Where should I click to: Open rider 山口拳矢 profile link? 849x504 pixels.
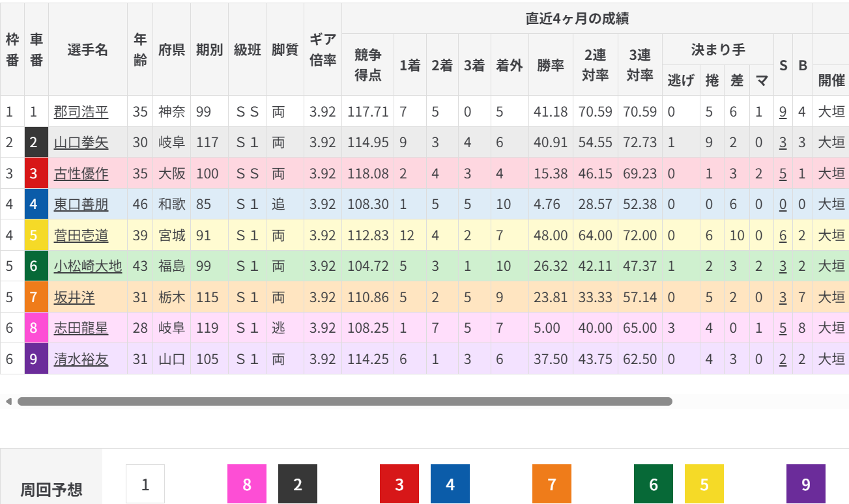[x=81, y=143]
